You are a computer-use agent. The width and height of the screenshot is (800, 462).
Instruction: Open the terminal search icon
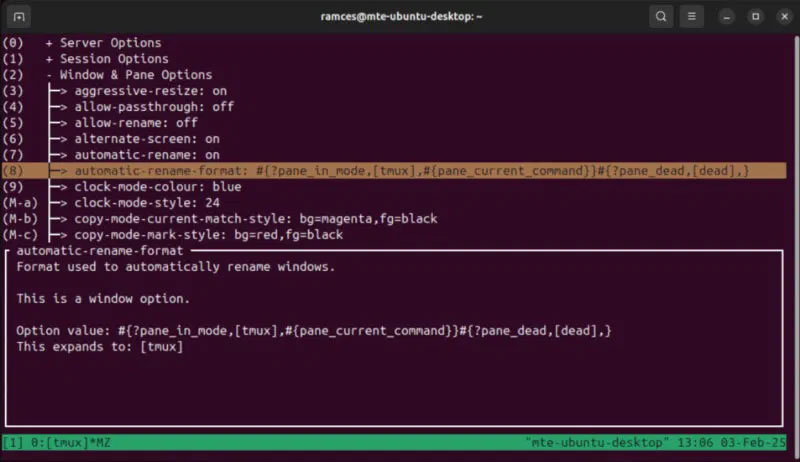point(661,16)
